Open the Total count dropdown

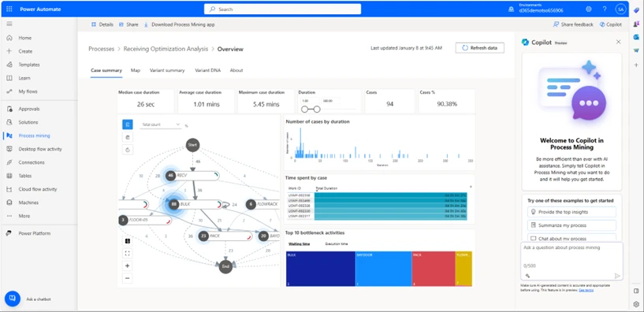point(161,124)
